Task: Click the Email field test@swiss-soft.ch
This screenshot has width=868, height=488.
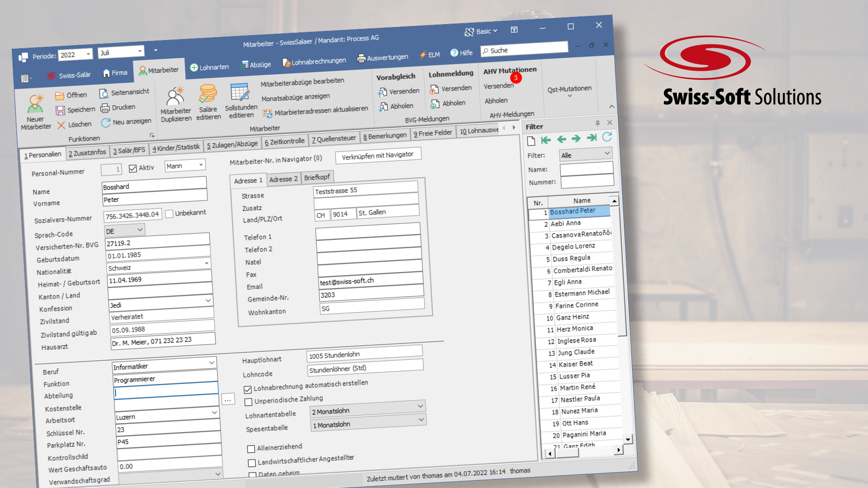Action: [x=371, y=279]
